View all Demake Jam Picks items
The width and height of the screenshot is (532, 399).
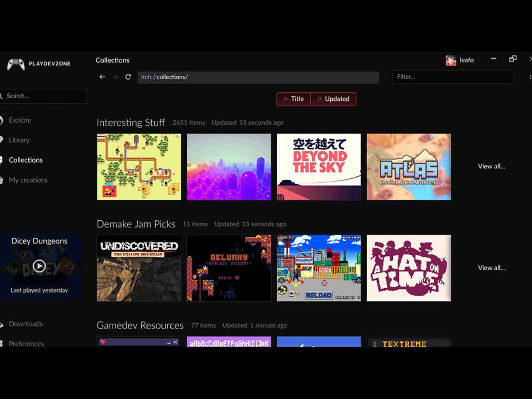tap(491, 268)
